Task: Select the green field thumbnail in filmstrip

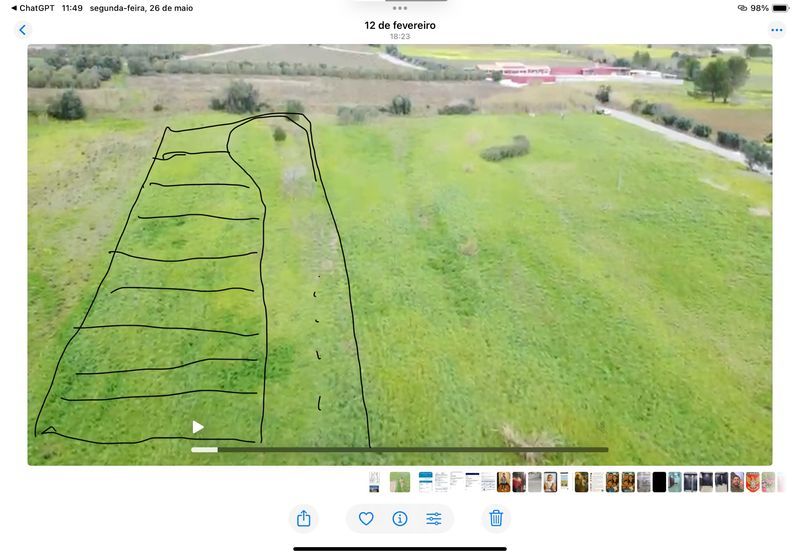Action: pyautogui.click(x=399, y=482)
